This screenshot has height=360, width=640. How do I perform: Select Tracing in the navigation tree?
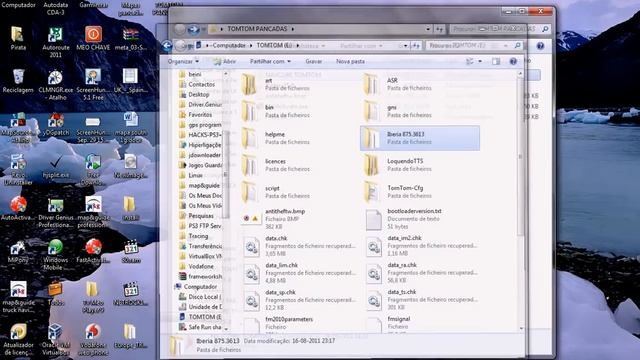198,236
